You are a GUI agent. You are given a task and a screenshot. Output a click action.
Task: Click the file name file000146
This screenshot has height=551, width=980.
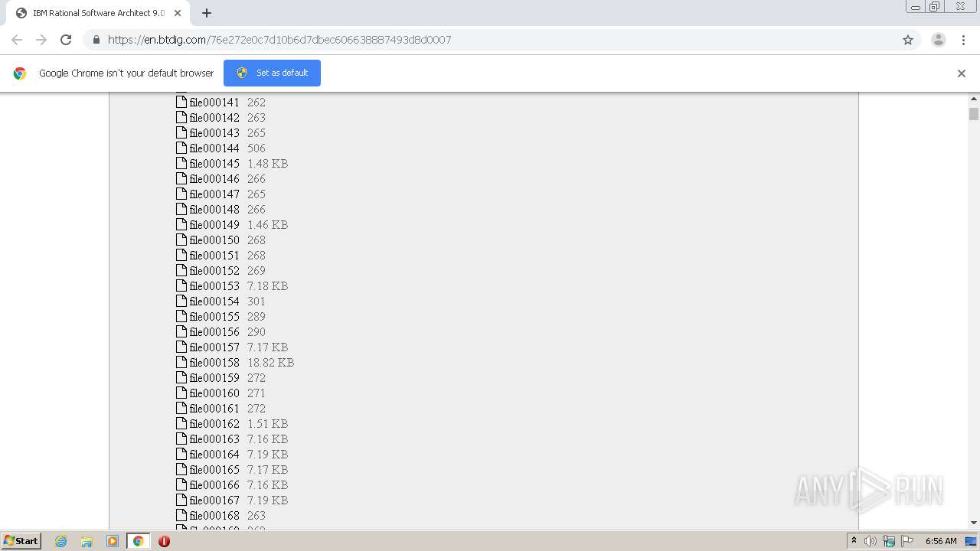click(214, 179)
